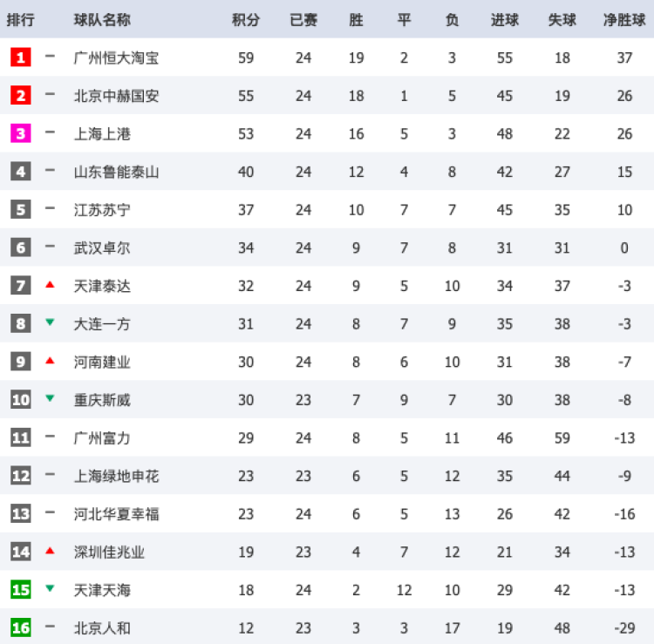Click the red rank 2 badge
The image size is (654, 644).
tap(21, 96)
